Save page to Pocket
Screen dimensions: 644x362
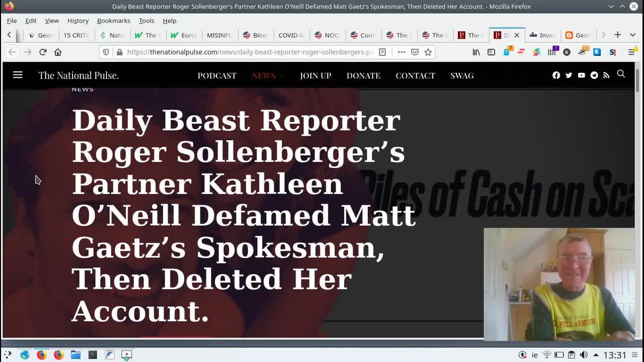tap(415, 52)
